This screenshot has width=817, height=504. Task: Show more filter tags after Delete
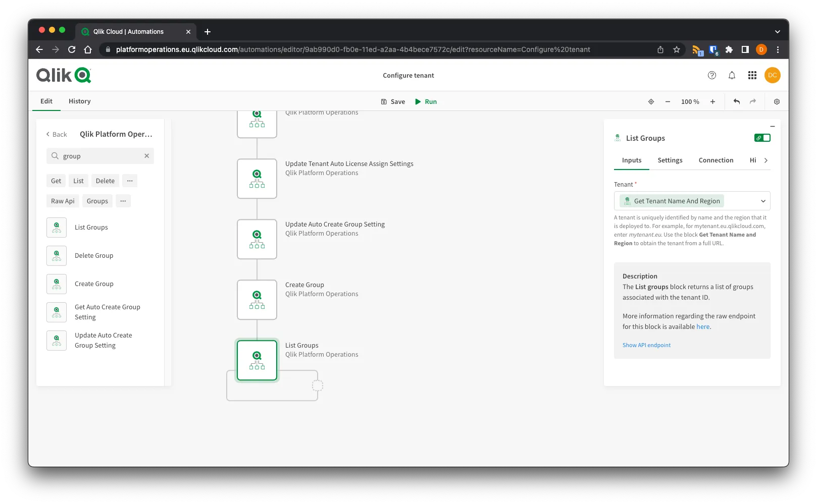click(x=130, y=181)
